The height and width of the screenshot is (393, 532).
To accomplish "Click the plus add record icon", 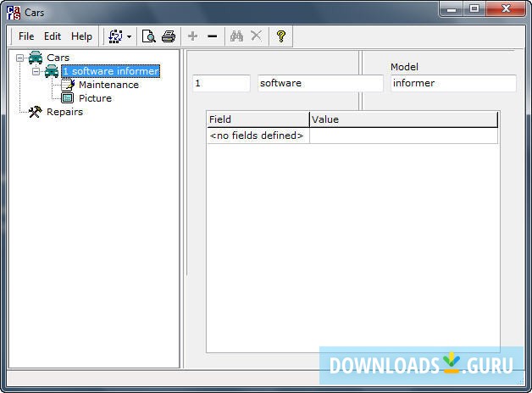I will [192, 36].
